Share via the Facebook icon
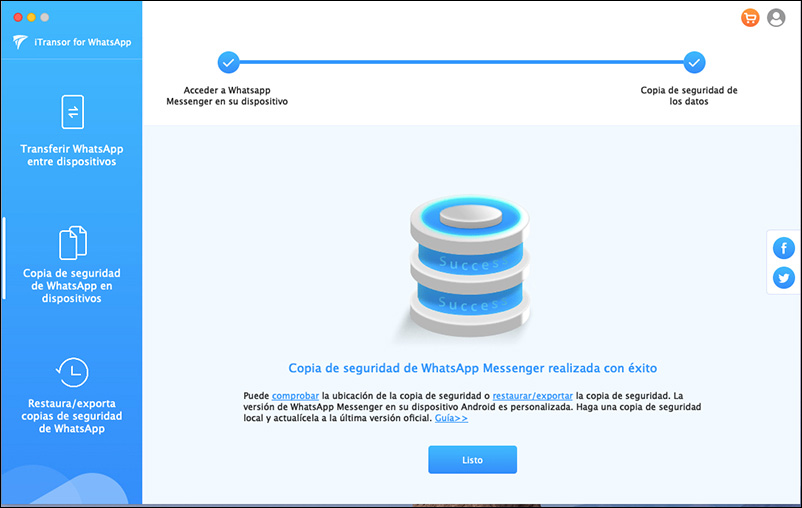The height and width of the screenshot is (508, 802). 784,248
